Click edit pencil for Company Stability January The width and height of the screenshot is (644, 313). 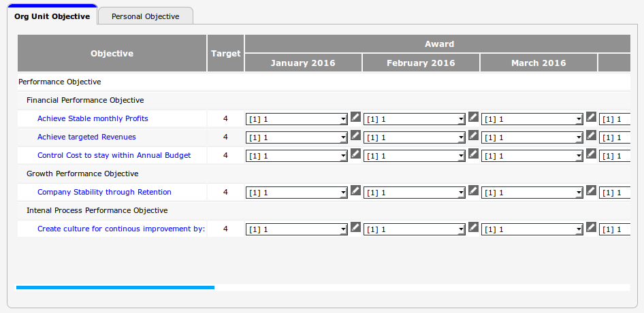click(x=355, y=191)
